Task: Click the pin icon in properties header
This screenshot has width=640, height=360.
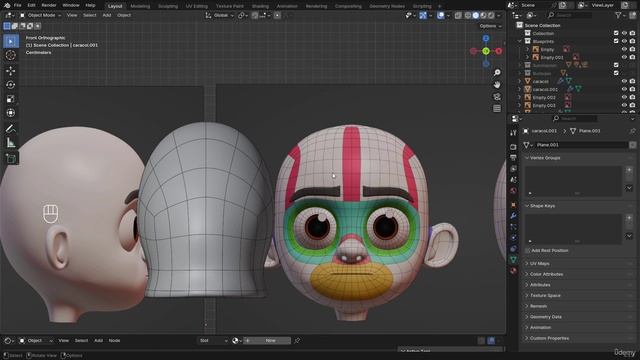Action: point(632,131)
